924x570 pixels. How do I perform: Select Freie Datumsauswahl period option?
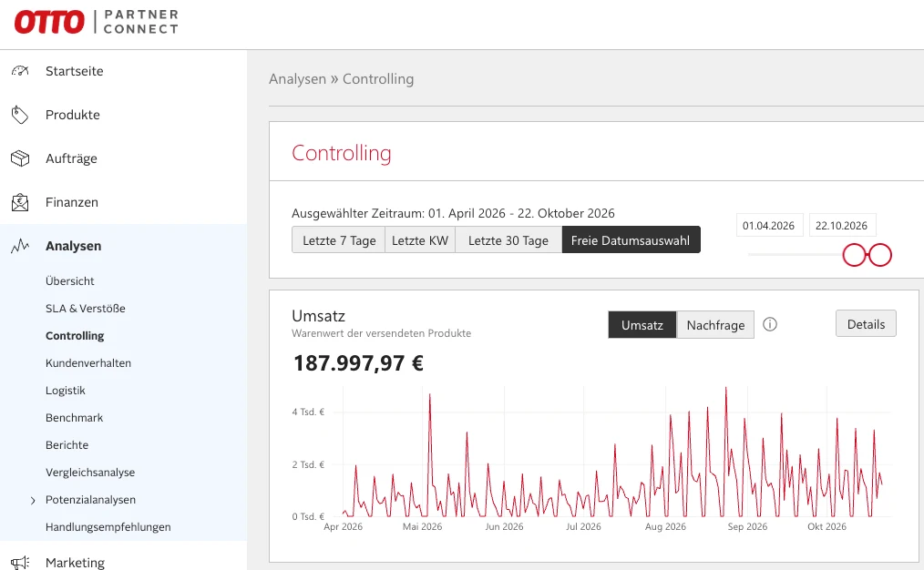point(631,239)
